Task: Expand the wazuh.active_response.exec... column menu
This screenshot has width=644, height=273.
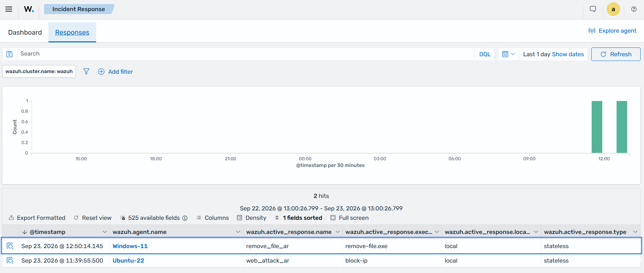Action: coord(437,232)
